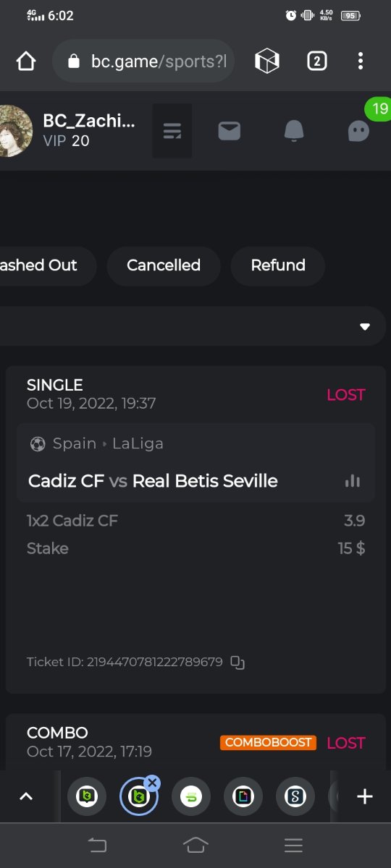Copy the ticket ID

237,662
